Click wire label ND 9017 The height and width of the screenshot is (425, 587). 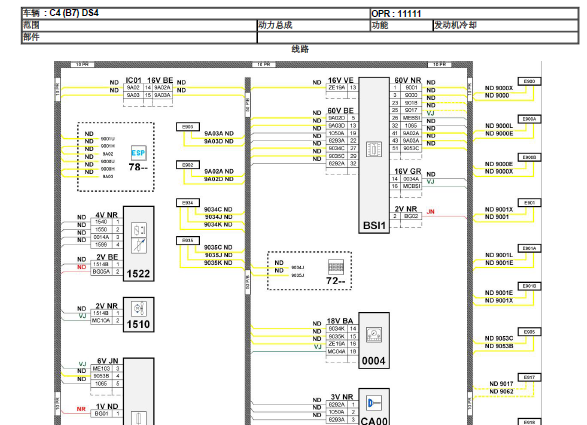click(x=501, y=384)
